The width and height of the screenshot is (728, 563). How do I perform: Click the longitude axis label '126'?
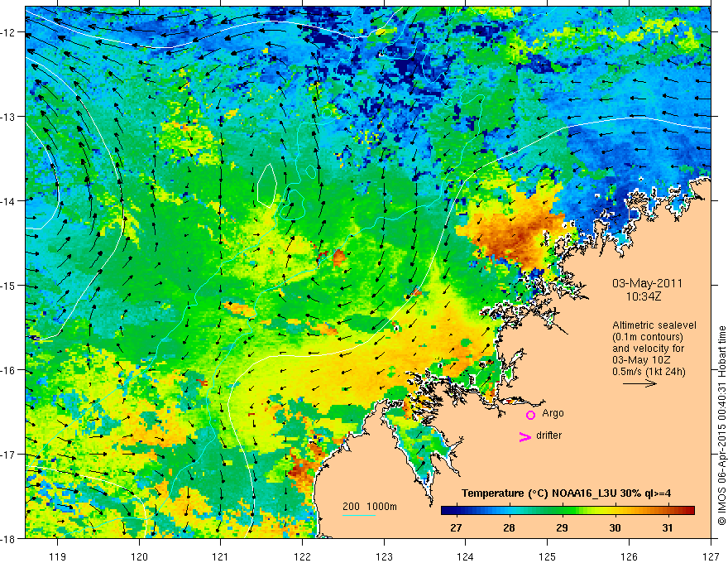(629, 556)
